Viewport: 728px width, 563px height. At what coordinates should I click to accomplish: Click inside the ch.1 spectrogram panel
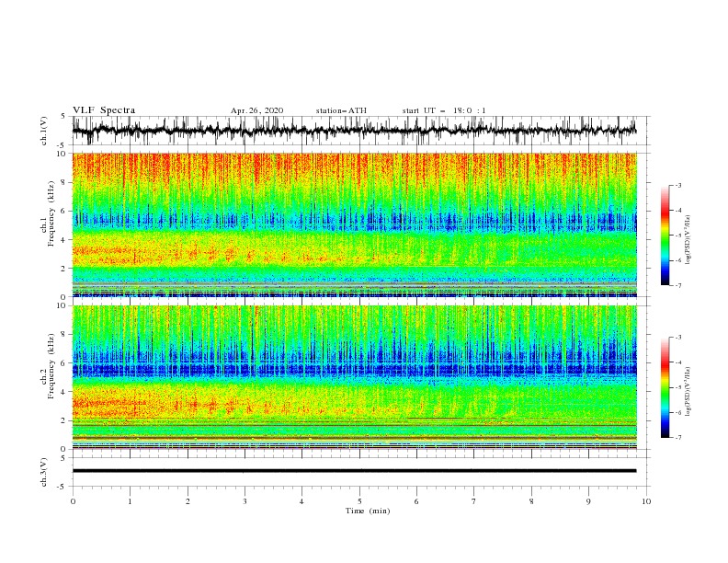(x=354, y=224)
